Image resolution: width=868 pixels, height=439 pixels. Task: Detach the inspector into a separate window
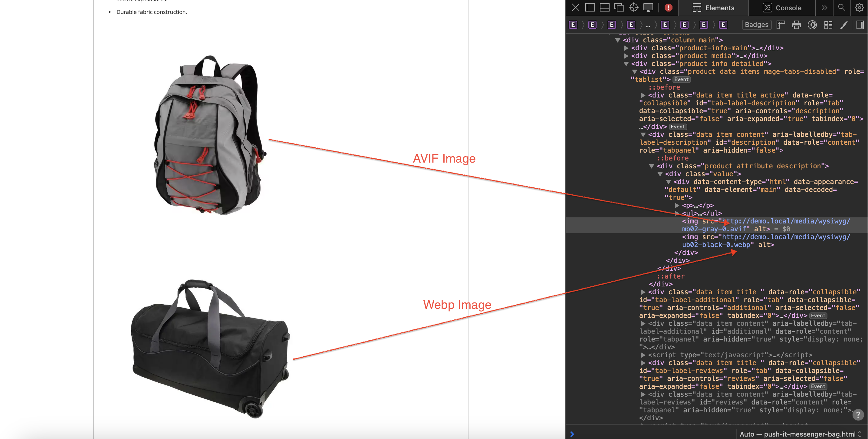pos(619,8)
